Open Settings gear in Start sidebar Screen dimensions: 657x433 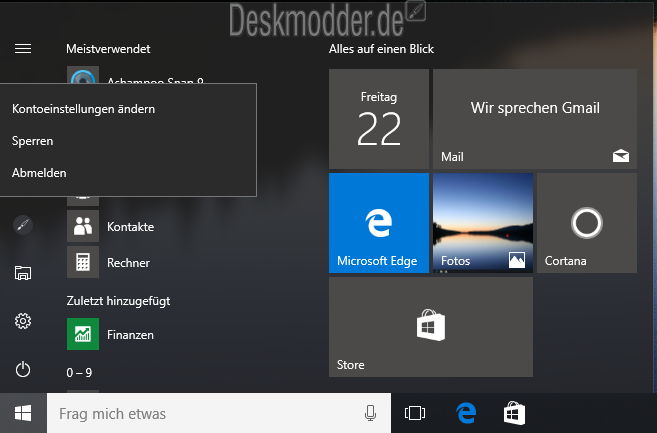pos(23,321)
